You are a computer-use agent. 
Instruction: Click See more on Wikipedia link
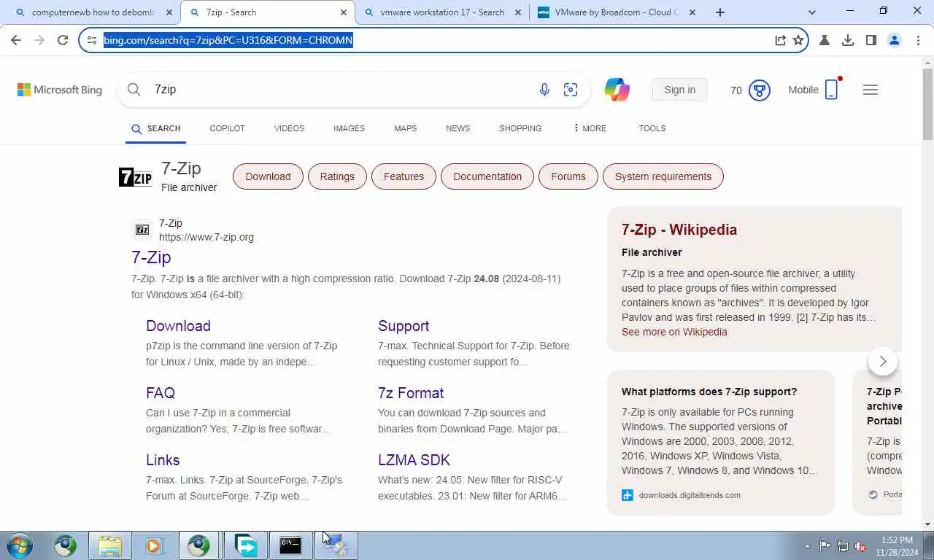point(674,332)
